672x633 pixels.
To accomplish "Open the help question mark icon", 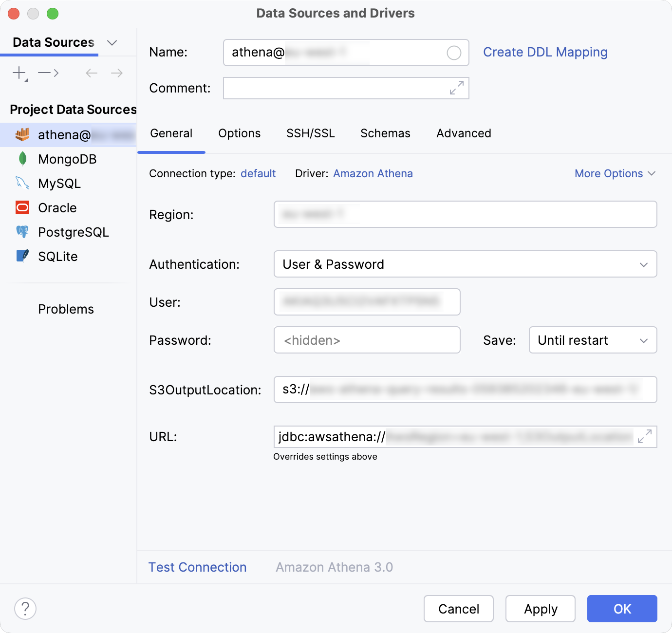I will [25, 609].
